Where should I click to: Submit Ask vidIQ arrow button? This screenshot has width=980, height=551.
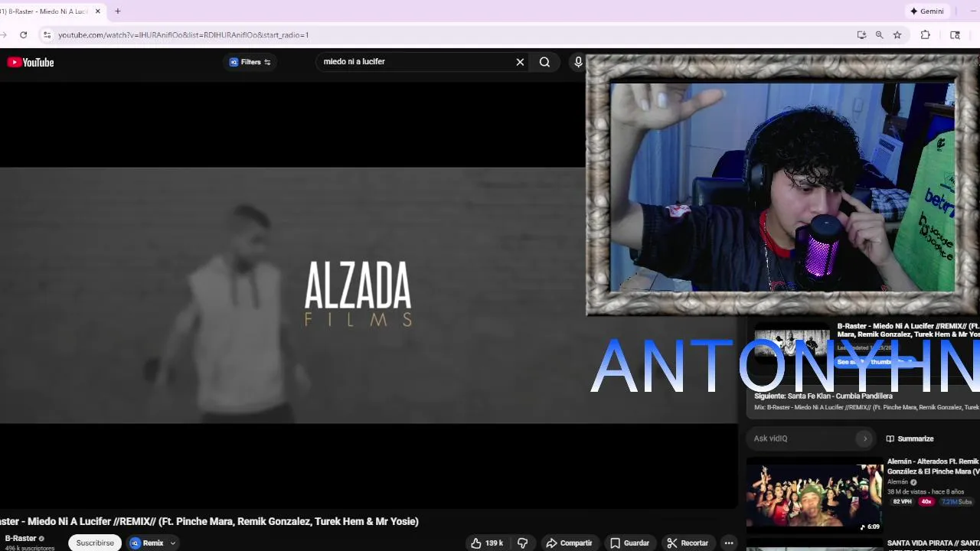pyautogui.click(x=865, y=439)
